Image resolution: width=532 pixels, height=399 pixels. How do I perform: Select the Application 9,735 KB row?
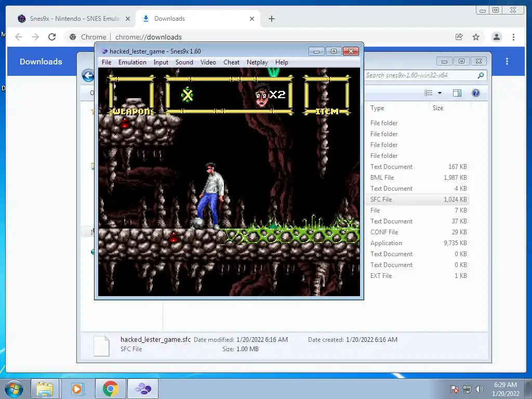[418, 243]
